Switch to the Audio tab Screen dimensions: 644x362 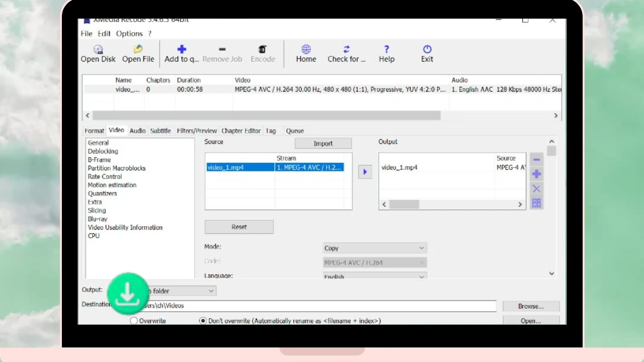click(x=137, y=131)
